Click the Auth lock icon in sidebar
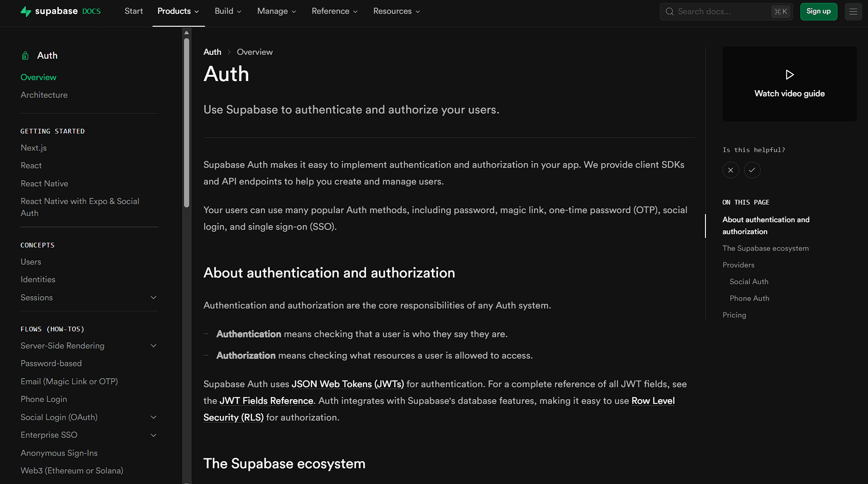868x484 pixels. tap(25, 56)
